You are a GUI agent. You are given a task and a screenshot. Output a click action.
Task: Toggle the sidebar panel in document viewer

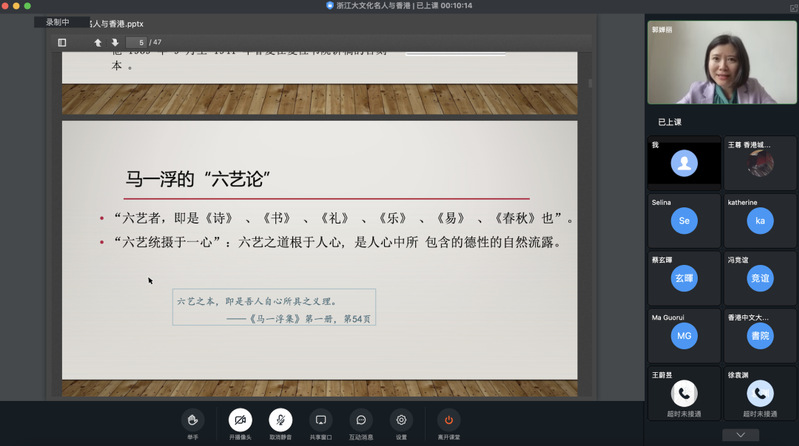tap(62, 42)
